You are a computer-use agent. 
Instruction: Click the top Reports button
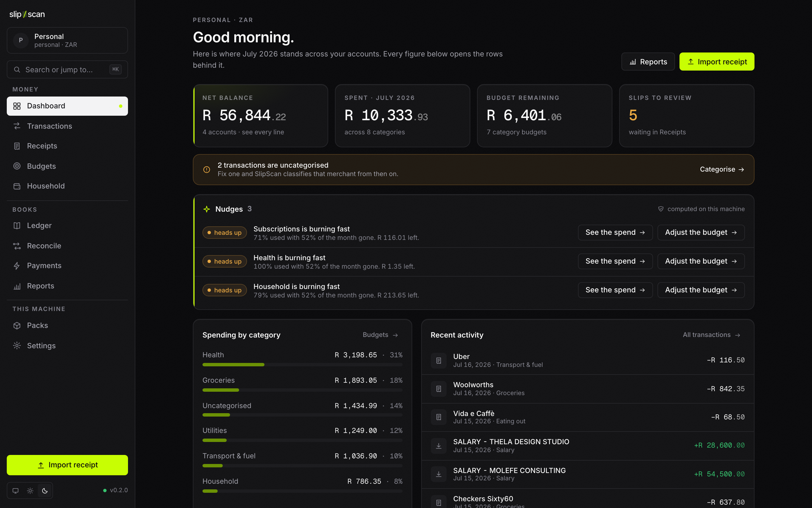point(648,62)
